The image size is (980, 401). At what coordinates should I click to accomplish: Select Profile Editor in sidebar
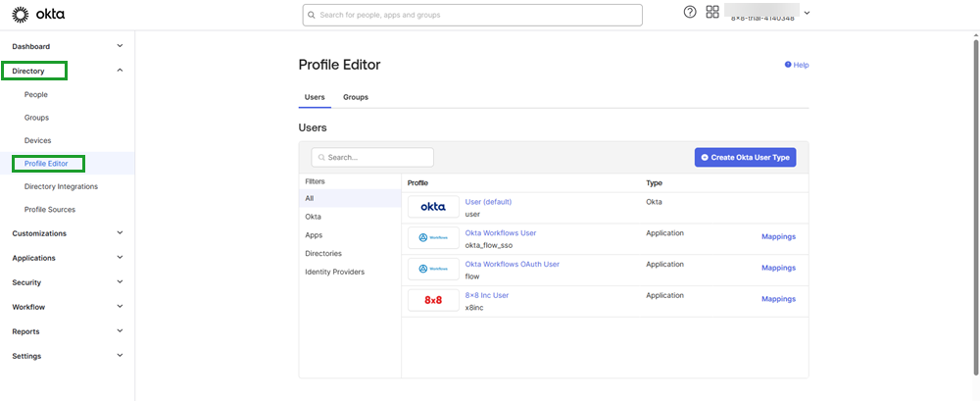tap(46, 164)
